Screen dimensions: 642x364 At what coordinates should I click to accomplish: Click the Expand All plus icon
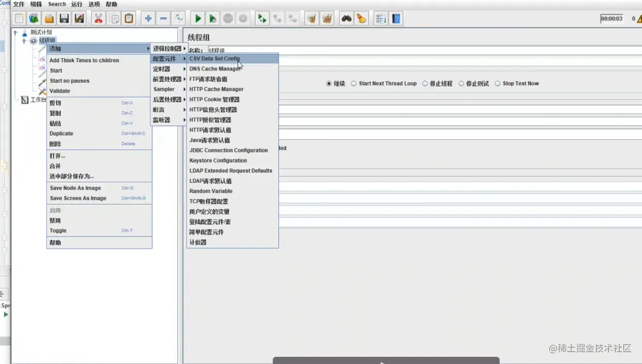click(x=148, y=19)
